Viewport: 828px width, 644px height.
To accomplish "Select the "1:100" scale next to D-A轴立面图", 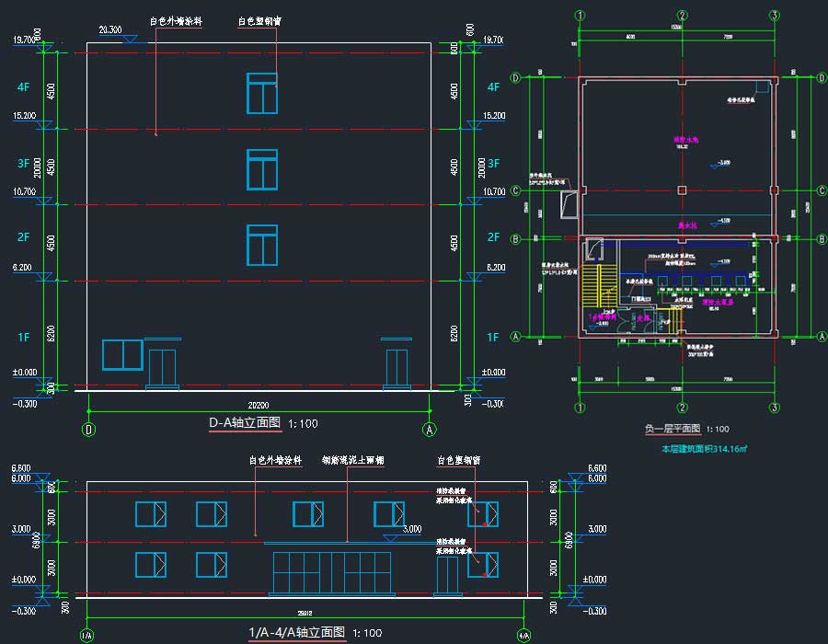I will click(x=303, y=423).
